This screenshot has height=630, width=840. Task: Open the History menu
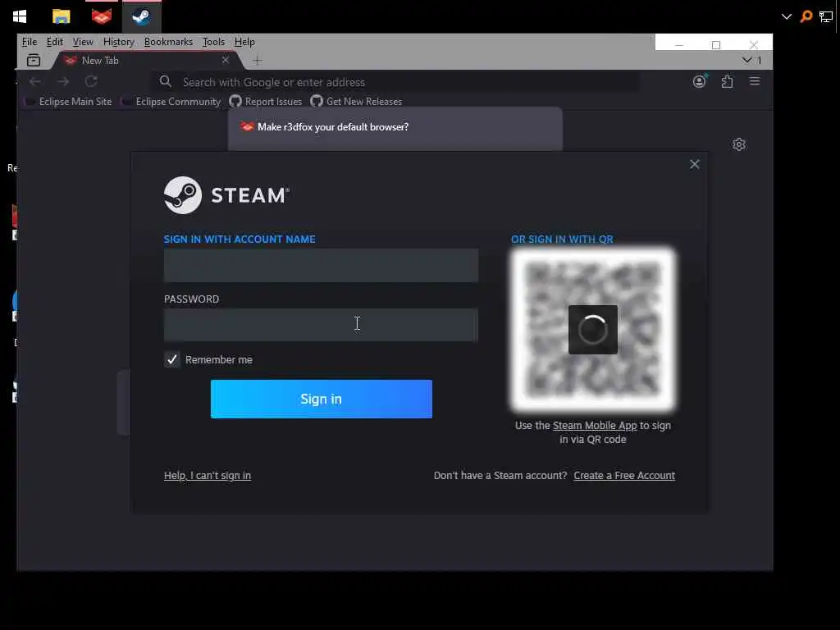click(118, 42)
